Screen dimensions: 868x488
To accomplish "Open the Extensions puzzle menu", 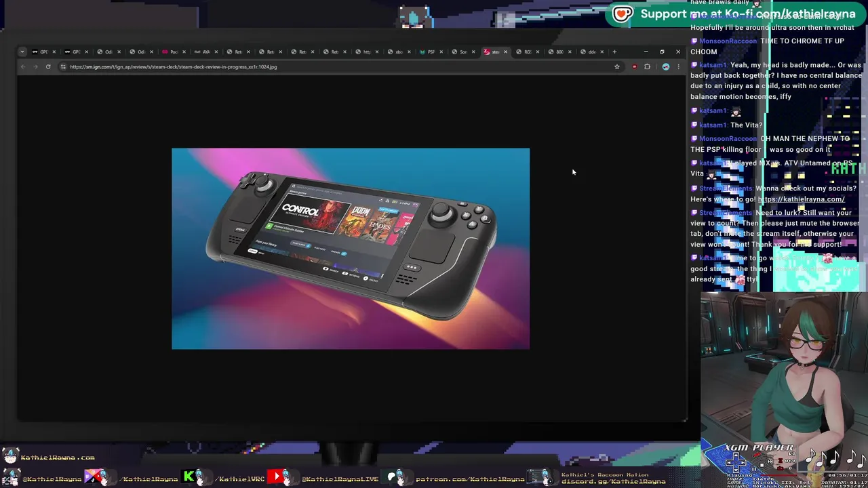I will click(647, 66).
